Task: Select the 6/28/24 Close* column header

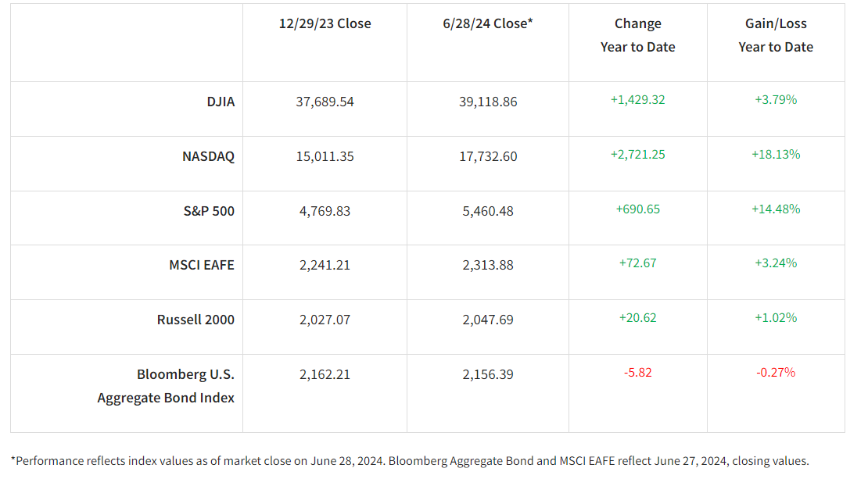Action: (x=488, y=23)
